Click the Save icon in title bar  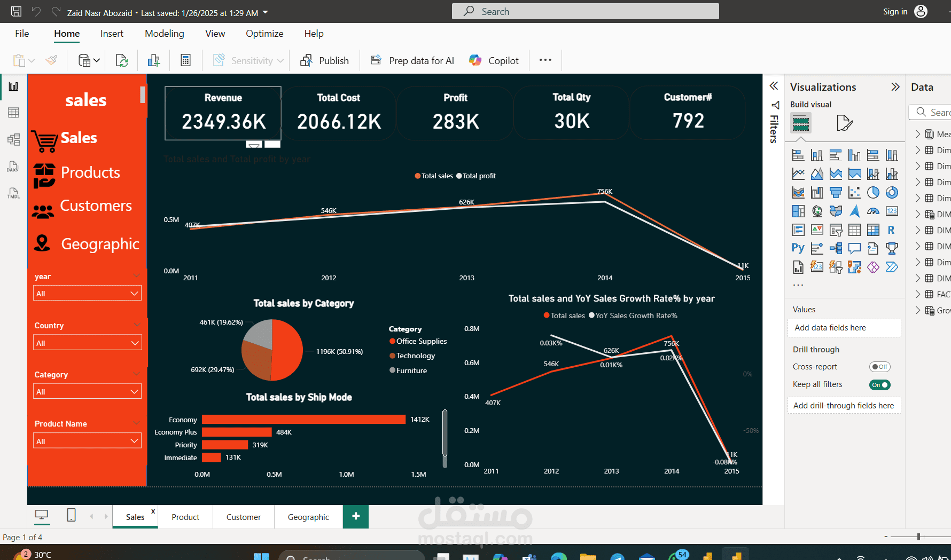tap(16, 11)
